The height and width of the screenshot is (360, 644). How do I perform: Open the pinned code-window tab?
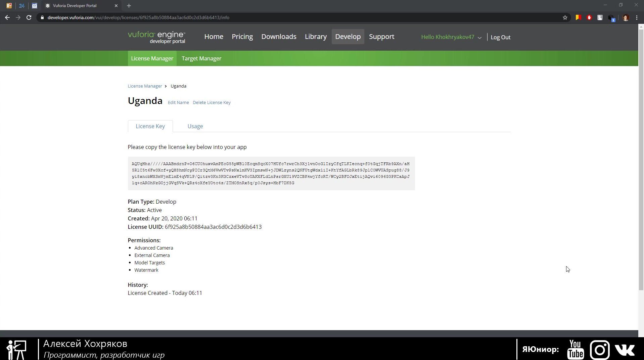click(x=35, y=6)
